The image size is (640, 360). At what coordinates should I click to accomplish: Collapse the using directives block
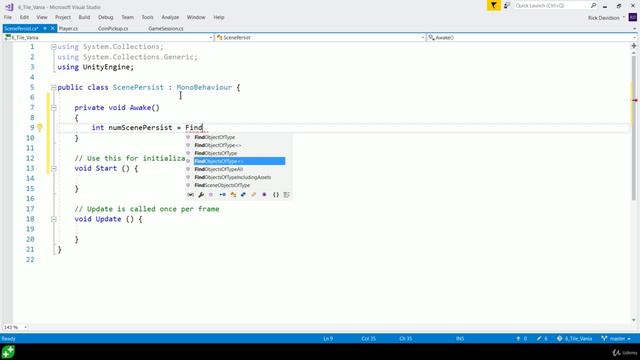pyautogui.click(x=53, y=47)
